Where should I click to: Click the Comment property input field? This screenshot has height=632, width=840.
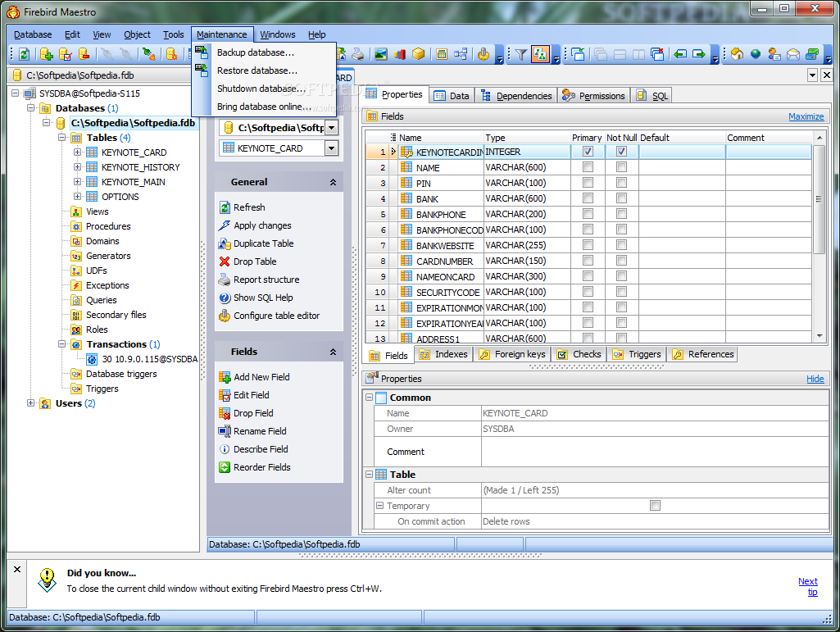click(655, 452)
